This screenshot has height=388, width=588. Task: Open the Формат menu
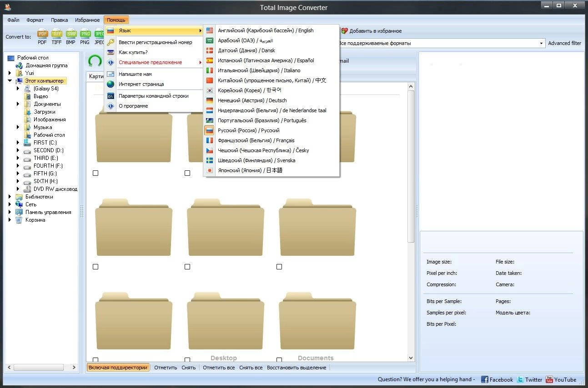tap(35, 20)
